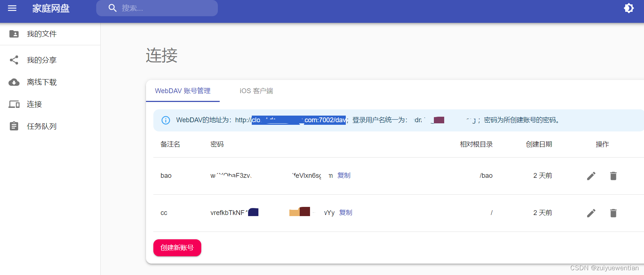Viewport: 644px width, 275px height.
Task: Click the 任务队列 clipboard icon
Action: point(14,126)
